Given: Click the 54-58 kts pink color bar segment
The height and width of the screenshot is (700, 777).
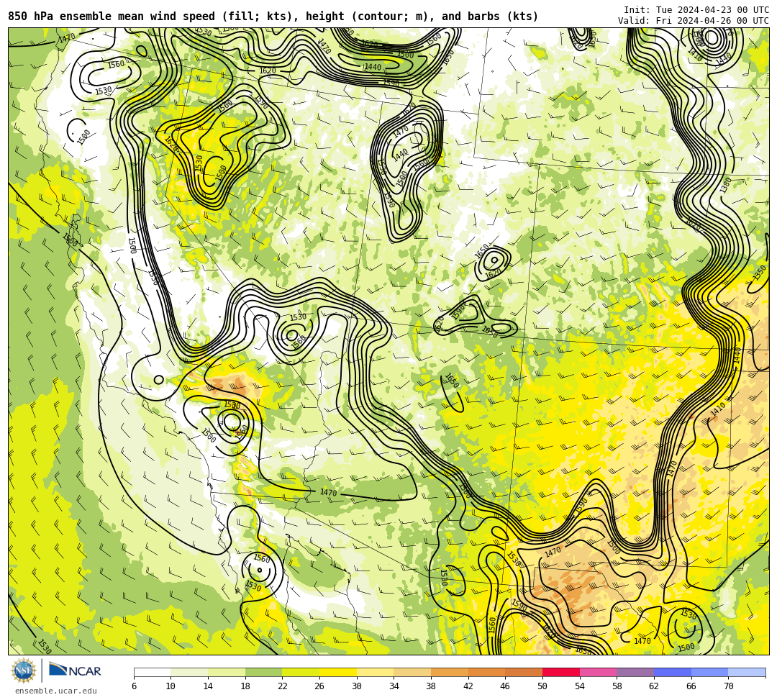Looking at the screenshot, I should point(598,672).
